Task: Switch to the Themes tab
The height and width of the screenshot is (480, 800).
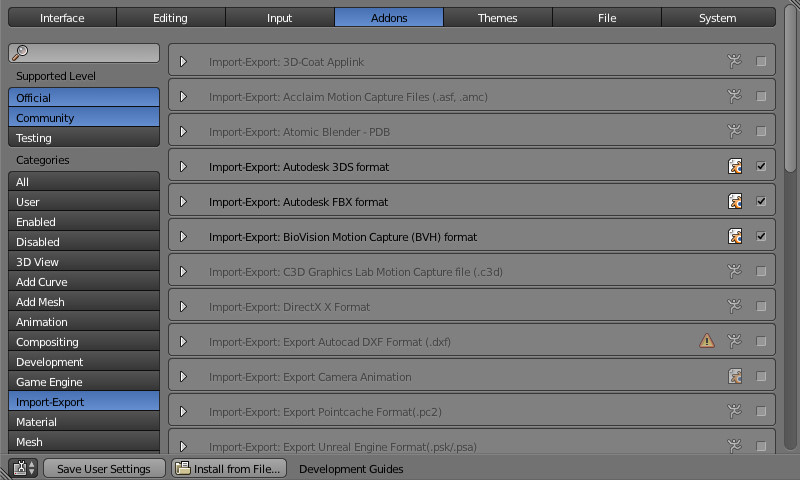Action: pos(497,18)
